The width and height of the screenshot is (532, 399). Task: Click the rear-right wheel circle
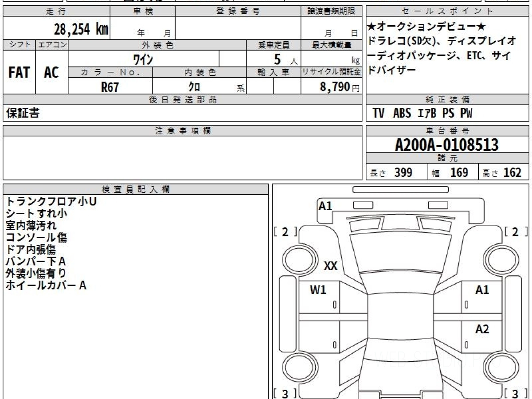(502, 369)
